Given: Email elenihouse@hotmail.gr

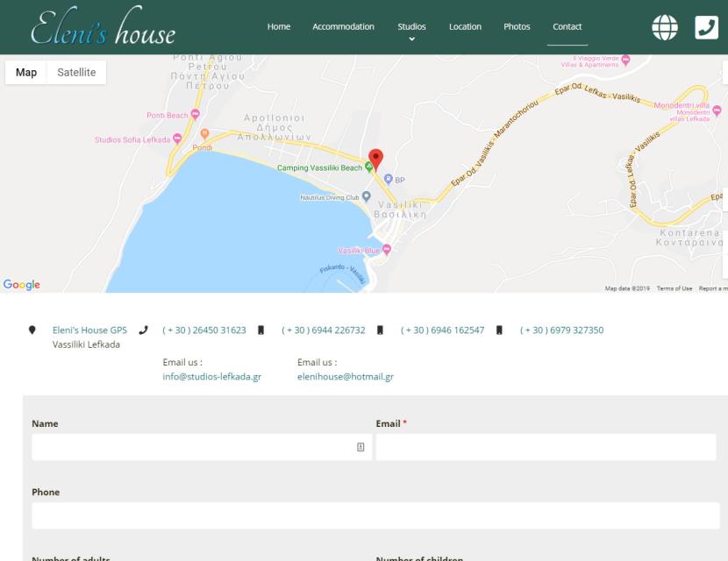Looking at the screenshot, I should tap(346, 376).
